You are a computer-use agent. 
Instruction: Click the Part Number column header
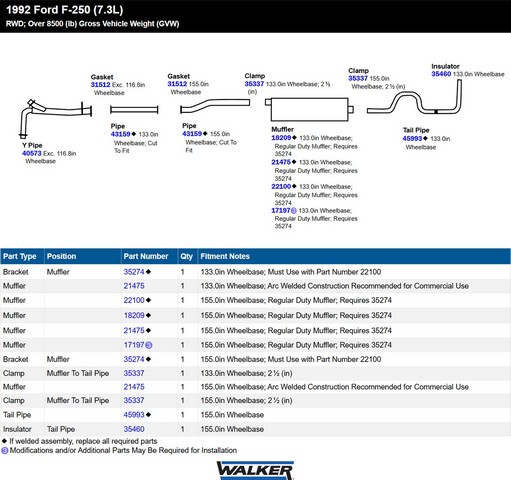[x=146, y=256]
